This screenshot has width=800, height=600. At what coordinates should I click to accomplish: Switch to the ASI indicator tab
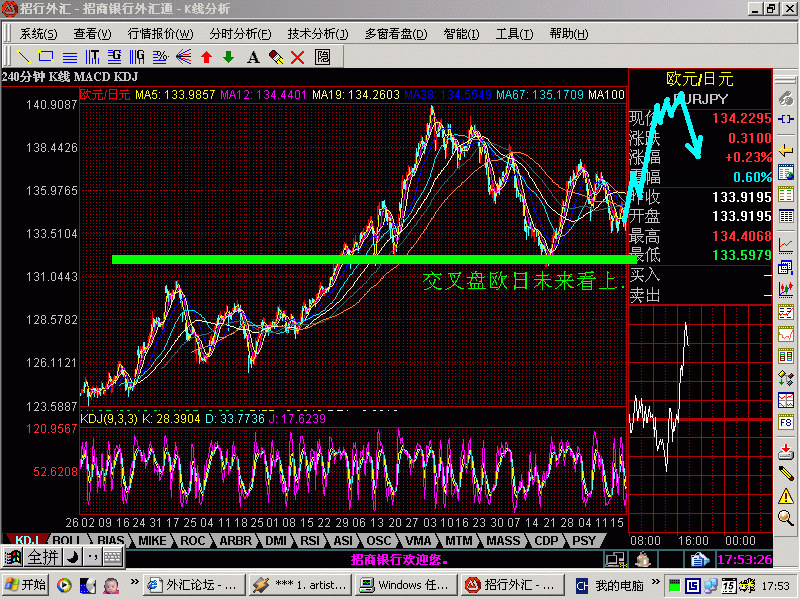[343, 540]
